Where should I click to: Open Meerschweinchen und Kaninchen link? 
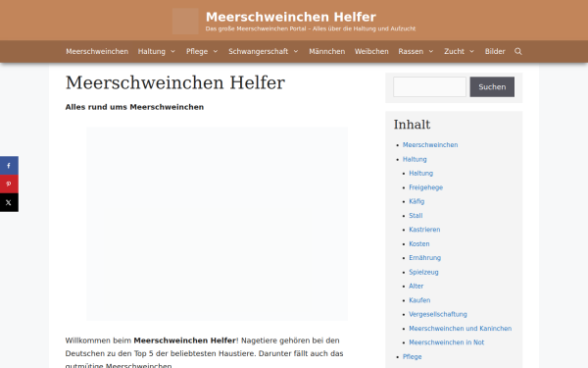pos(461,328)
